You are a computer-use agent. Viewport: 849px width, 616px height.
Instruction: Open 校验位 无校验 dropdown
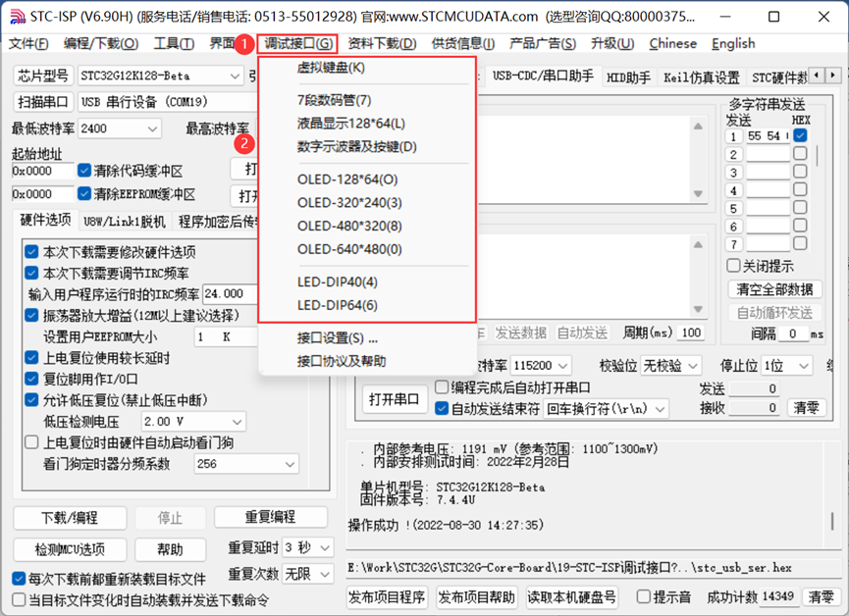point(671,366)
